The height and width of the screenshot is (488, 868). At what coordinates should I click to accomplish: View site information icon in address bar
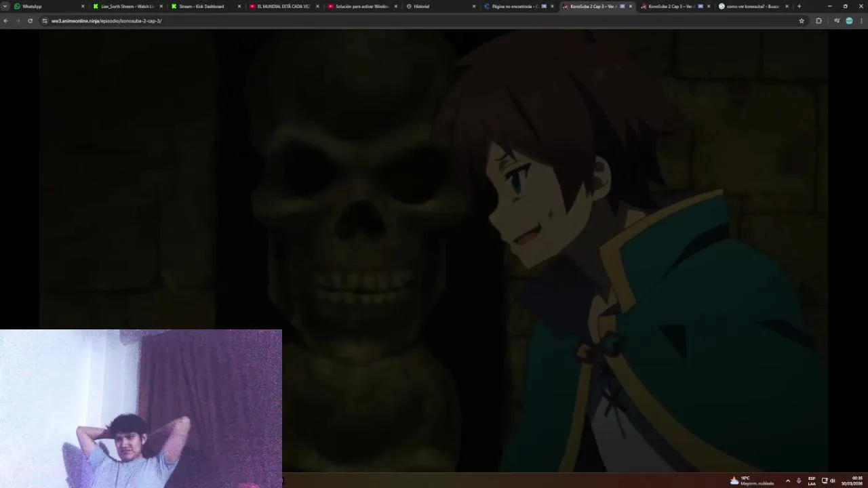point(45,21)
